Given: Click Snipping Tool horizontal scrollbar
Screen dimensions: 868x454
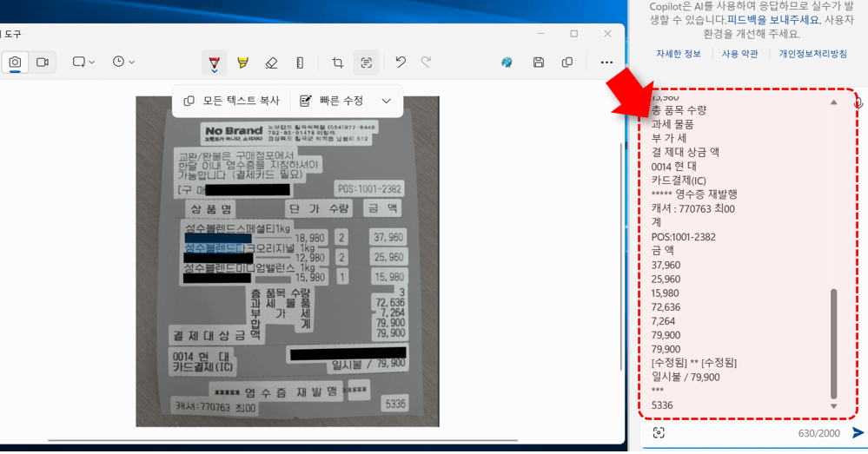Looking at the screenshot, I should (282, 441).
